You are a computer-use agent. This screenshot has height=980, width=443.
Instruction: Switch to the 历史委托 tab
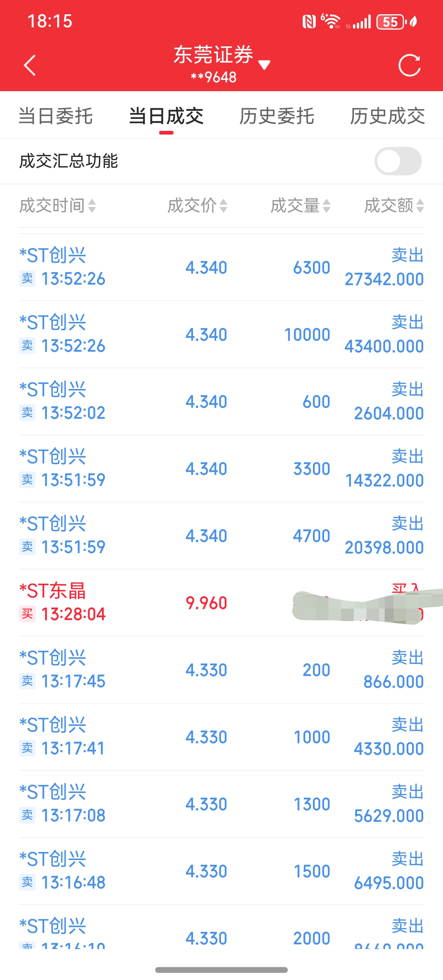(277, 116)
